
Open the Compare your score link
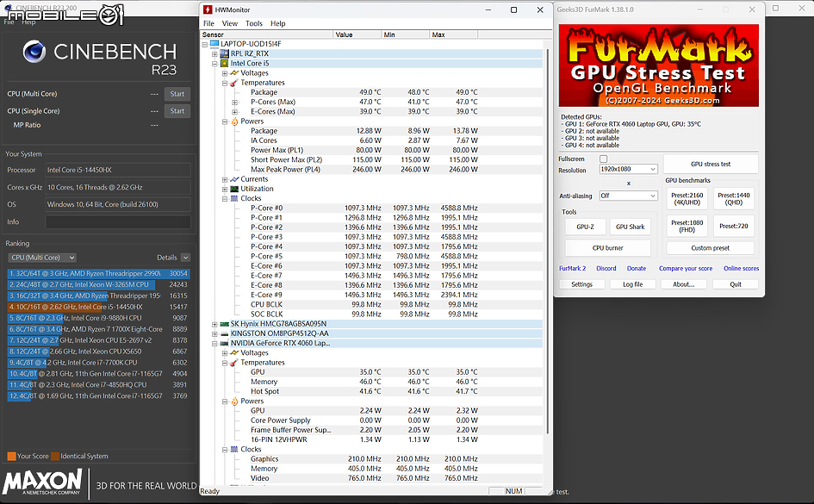coord(686,268)
